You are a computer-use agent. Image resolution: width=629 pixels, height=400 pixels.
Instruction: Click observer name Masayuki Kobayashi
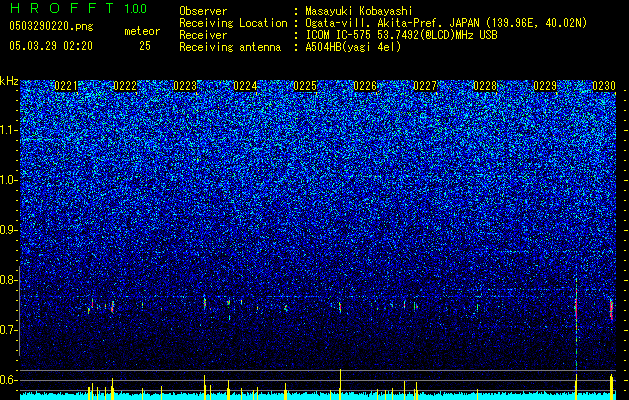[359, 12]
